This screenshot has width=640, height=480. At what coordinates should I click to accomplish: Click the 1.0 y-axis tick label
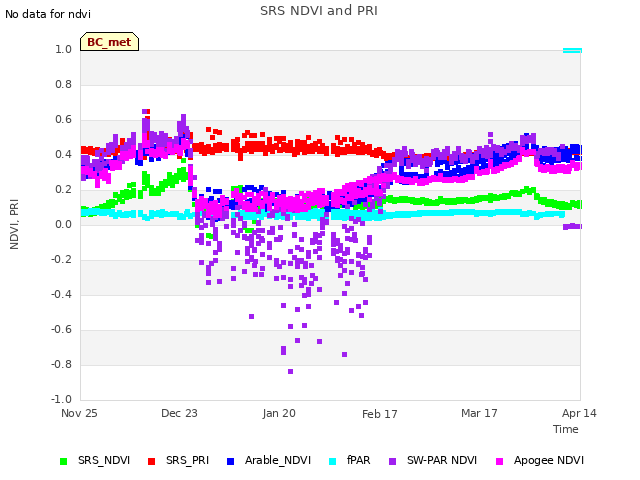click(63, 49)
